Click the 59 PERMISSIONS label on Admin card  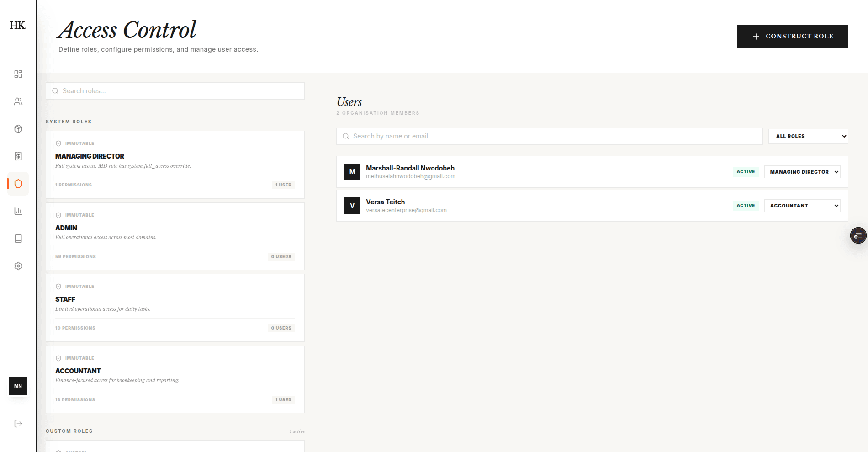(75, 257)
